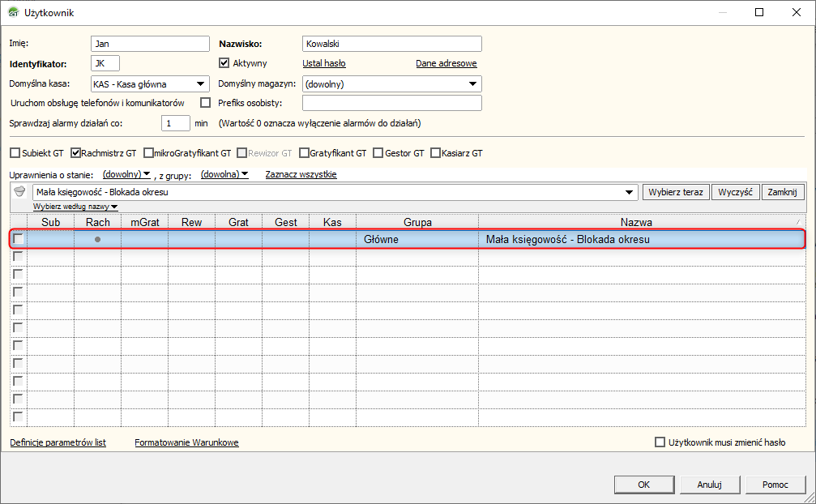The width and height of the screenshot is (816, 504).
Task: Click the Rach dot in the Blokada okresu row
Action: 97,239
